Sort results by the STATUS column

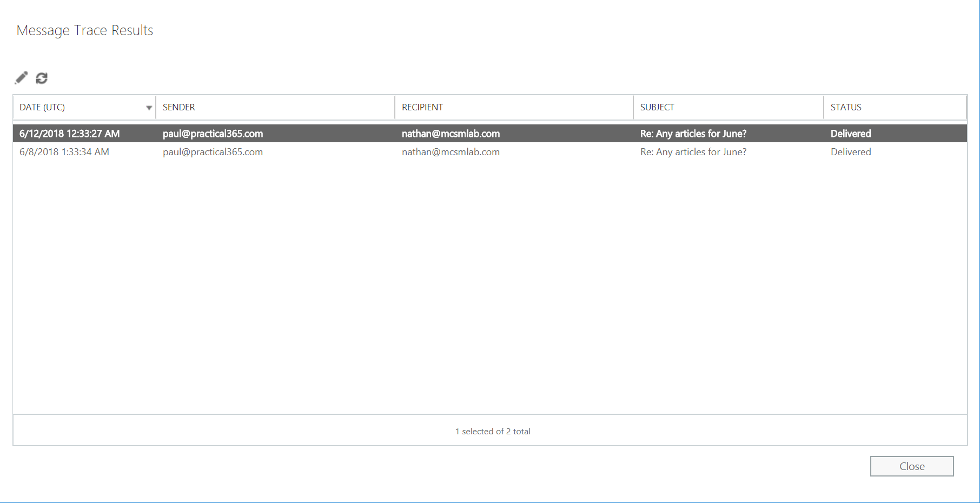click(x=846, y=107)
